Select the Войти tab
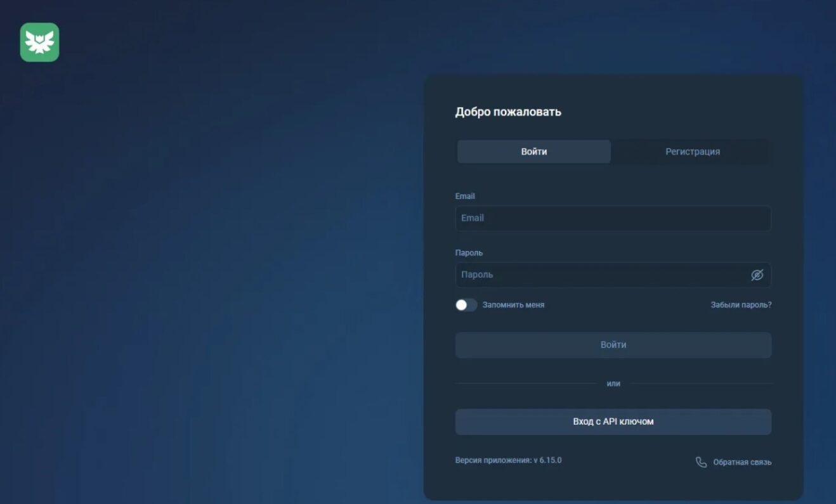 (533, 152)
